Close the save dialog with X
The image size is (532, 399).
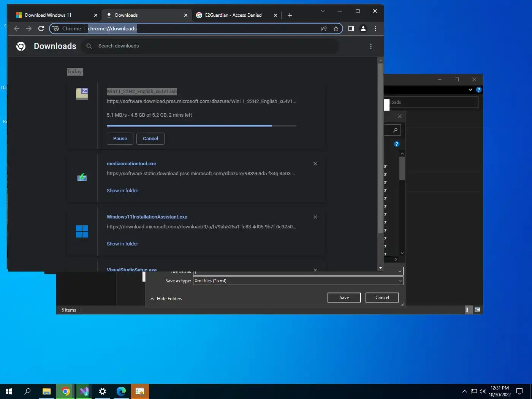(x=399, y=117)
